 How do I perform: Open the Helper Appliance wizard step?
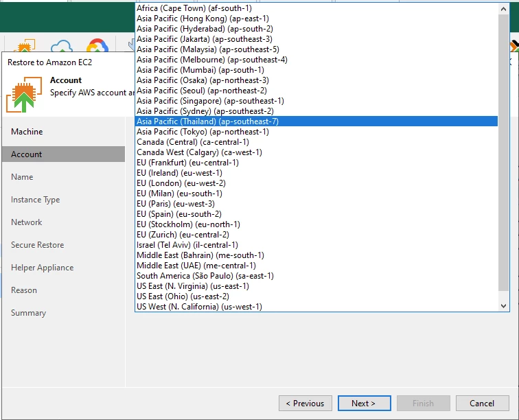(x=64, y=268)
